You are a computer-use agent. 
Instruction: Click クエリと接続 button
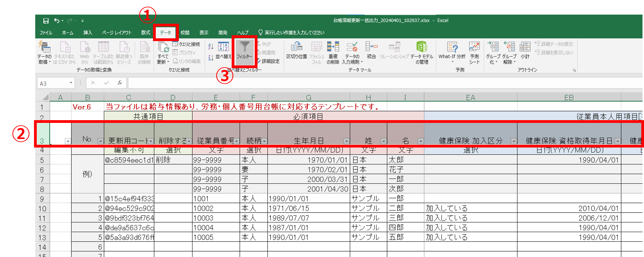(x=186, y=44)
